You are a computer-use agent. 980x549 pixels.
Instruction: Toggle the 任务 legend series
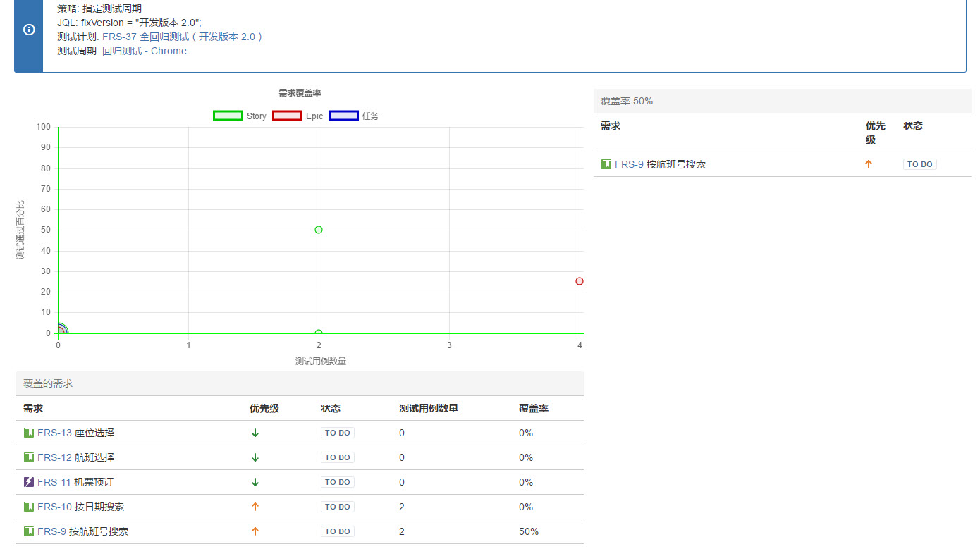coord(354,116)
